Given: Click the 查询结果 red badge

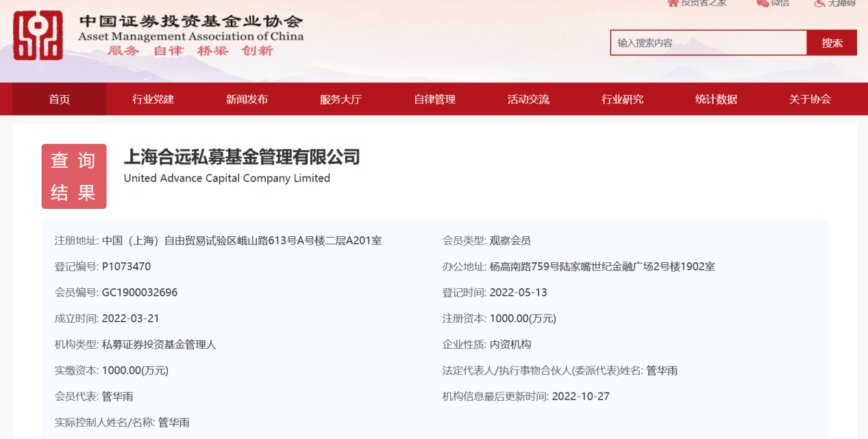Looking at the screenshot, I should point(74,176).
